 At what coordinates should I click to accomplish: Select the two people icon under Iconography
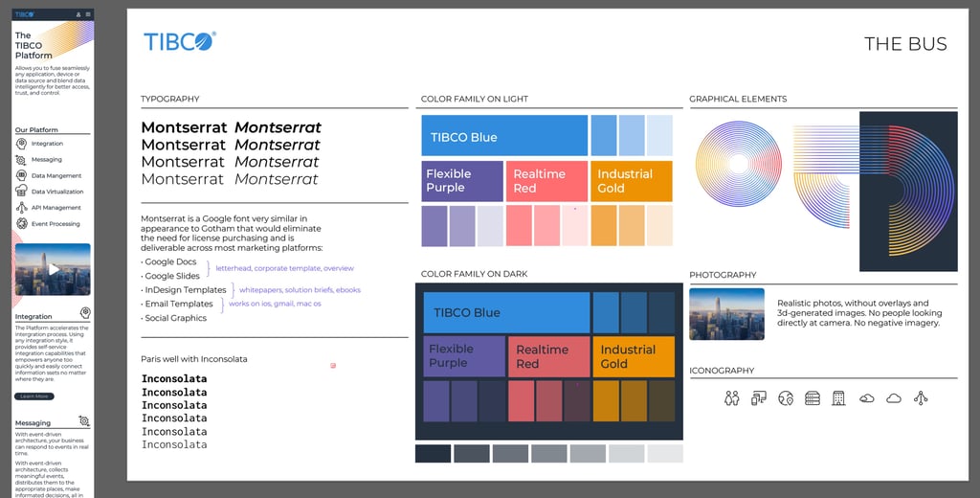(x=732, y=397)
